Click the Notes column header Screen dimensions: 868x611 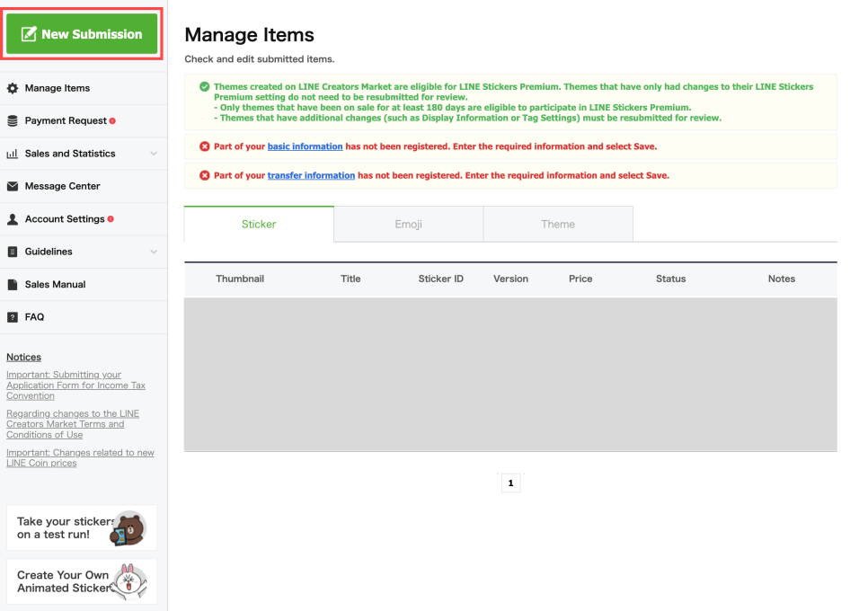point(781,279)
